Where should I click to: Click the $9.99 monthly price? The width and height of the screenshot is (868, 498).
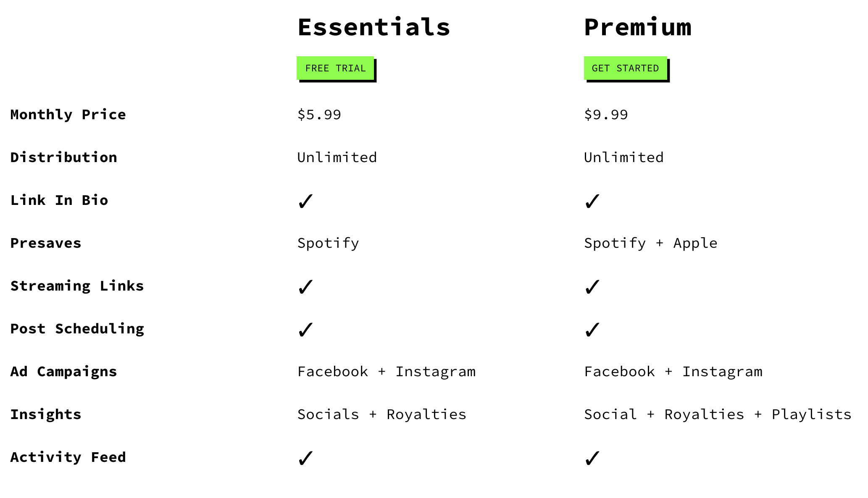[x=606, y=115]
